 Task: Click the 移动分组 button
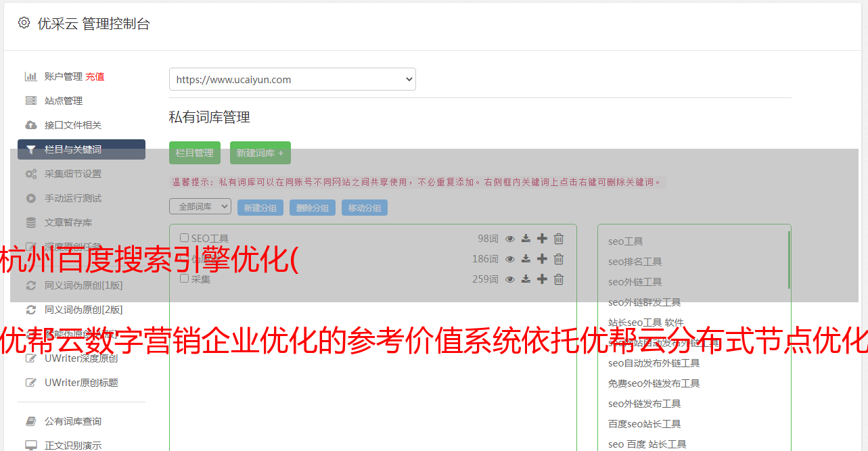365,208
